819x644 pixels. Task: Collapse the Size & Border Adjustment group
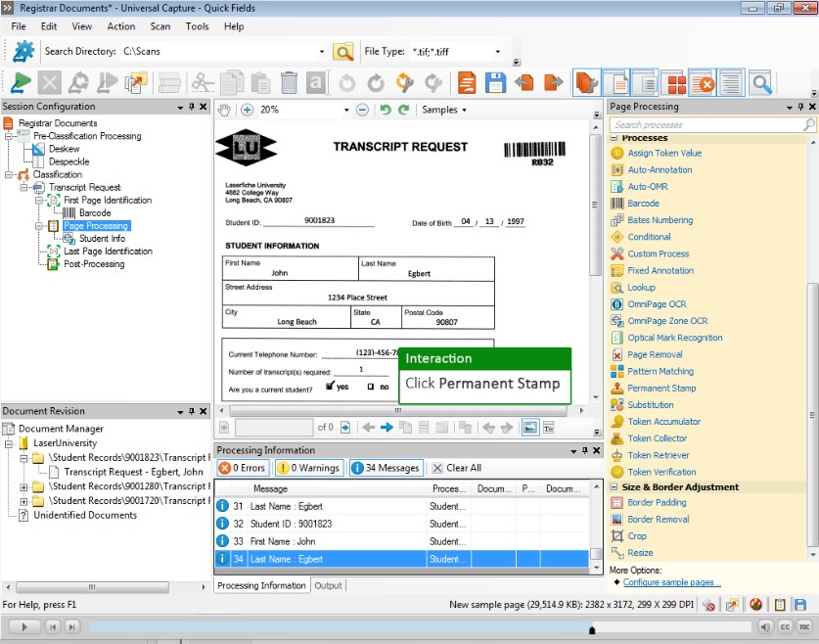click(614, 486)
